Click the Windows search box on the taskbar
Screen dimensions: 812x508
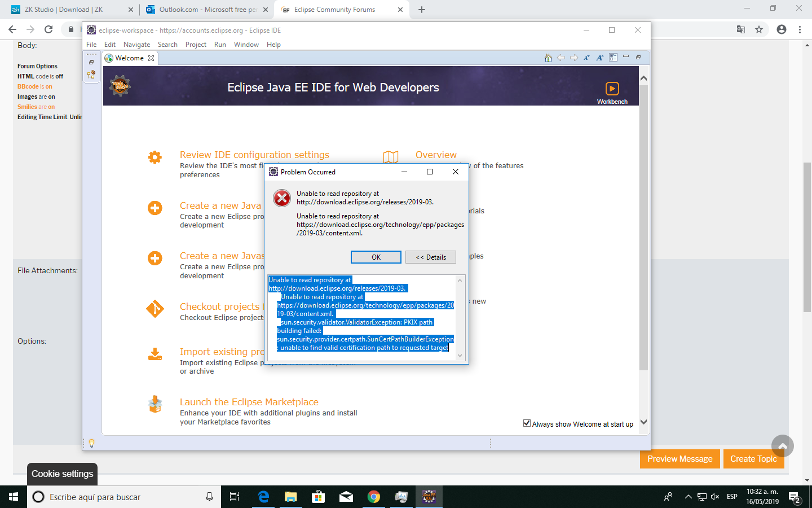click(x=124, y=497)
